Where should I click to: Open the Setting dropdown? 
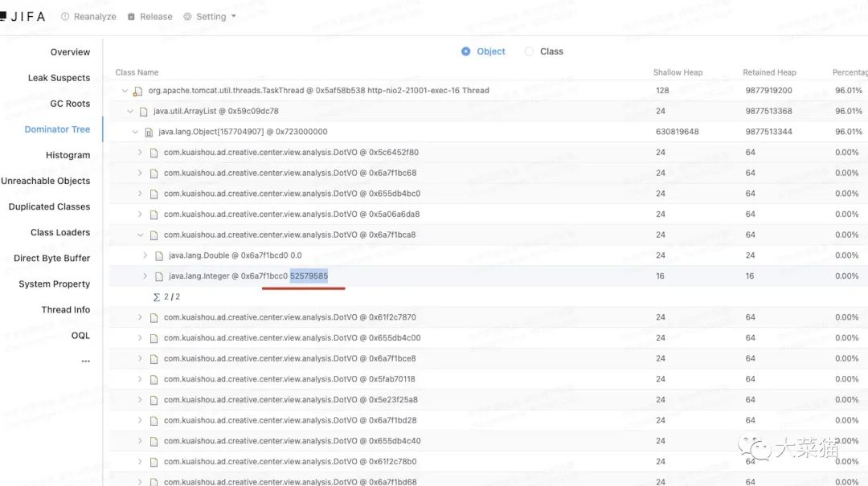210,17
